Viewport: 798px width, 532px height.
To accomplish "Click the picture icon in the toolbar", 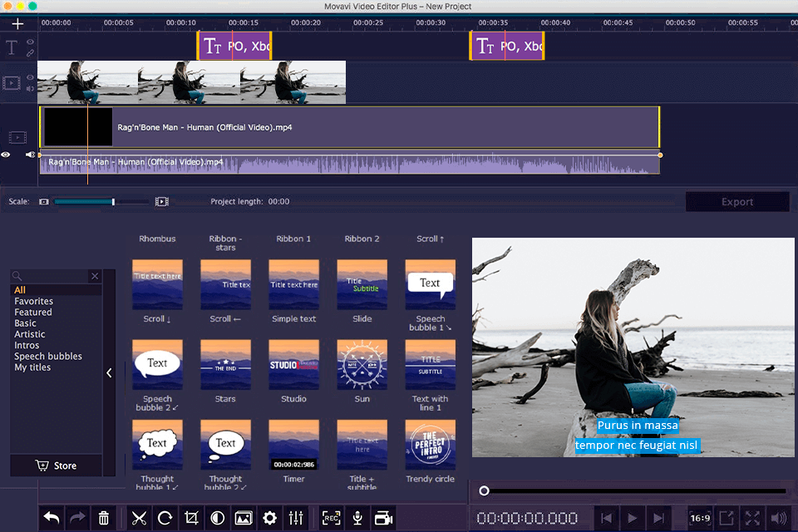I will [x=244, y=518].
